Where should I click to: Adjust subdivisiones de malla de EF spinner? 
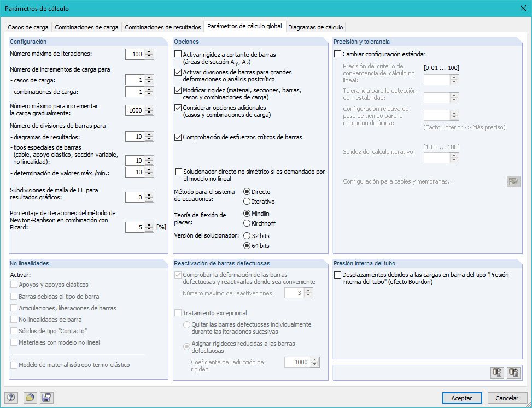coord(149,197)
